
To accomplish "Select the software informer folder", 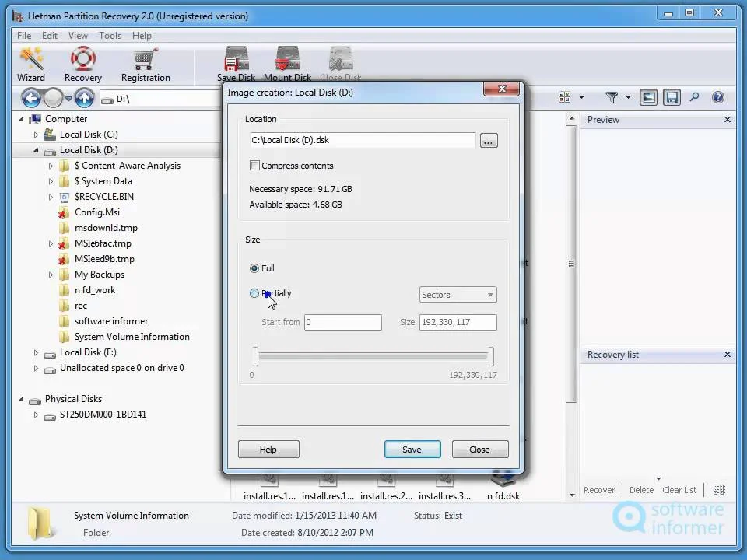I will 111,321.
